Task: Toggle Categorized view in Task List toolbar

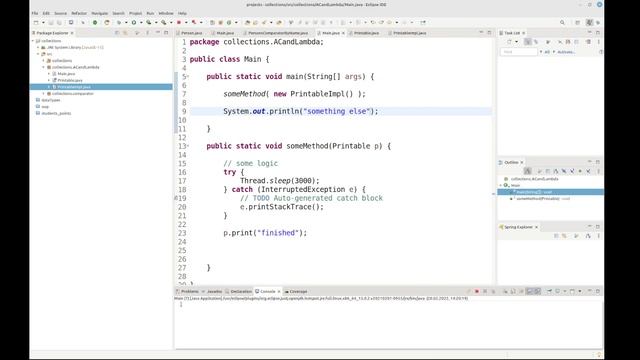Action: (528, 42)
